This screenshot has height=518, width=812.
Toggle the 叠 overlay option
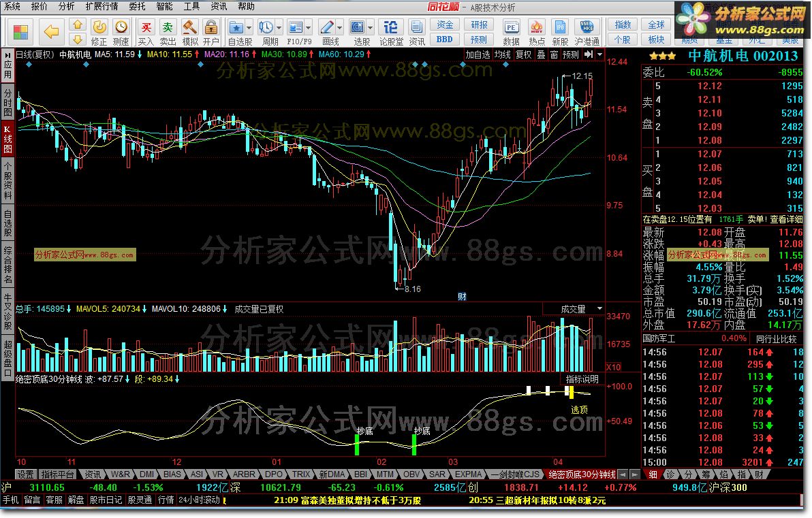[541, 54]
